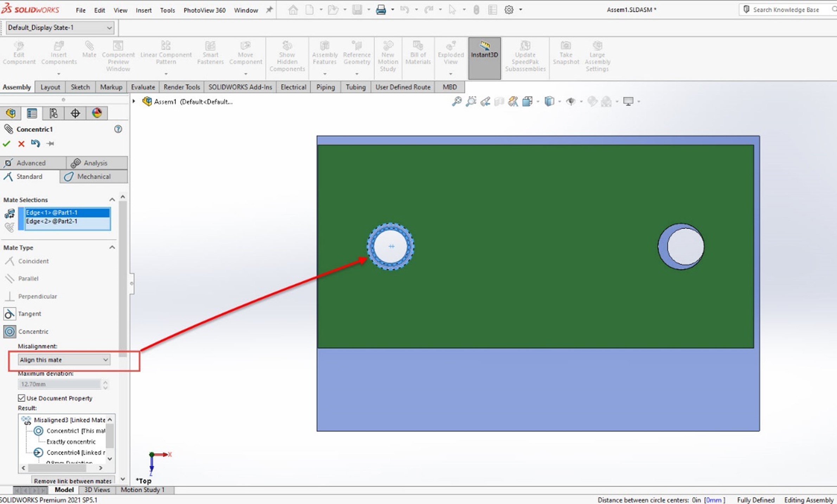Open the Tools menu
The height and width of the screenshot is (504, 837).
(x=167, y=10)
